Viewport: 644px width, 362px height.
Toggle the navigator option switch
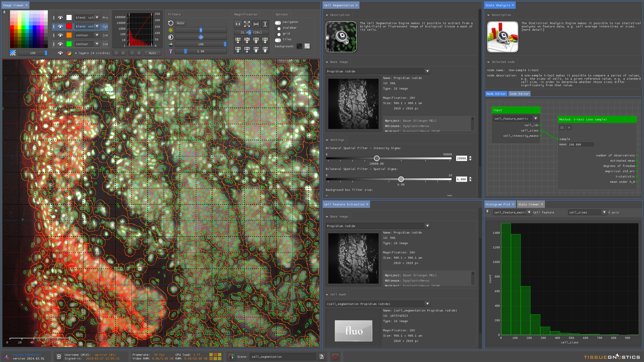pyautogui.click(x=278, y=23)
